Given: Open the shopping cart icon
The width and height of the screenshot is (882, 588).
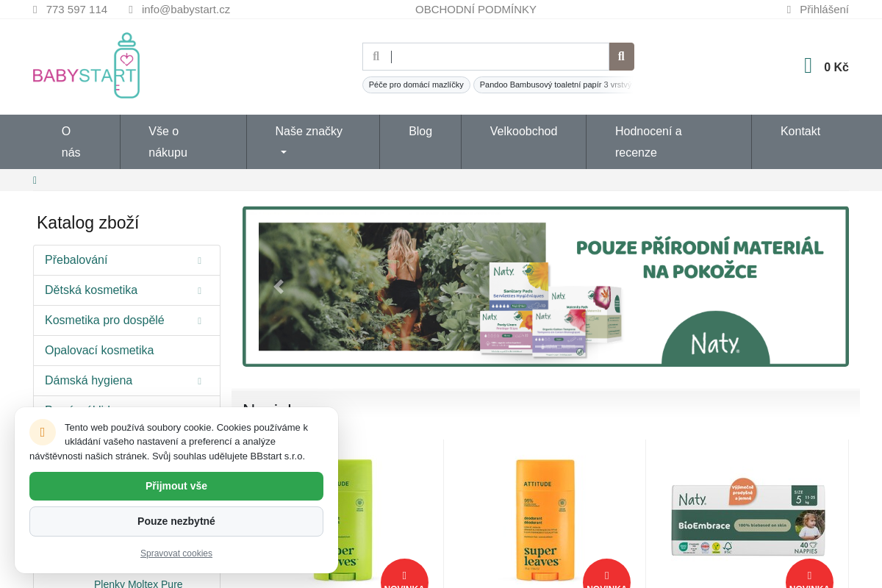Looking at the screenshot, I should pyautogui.click(x=808, y=66).
